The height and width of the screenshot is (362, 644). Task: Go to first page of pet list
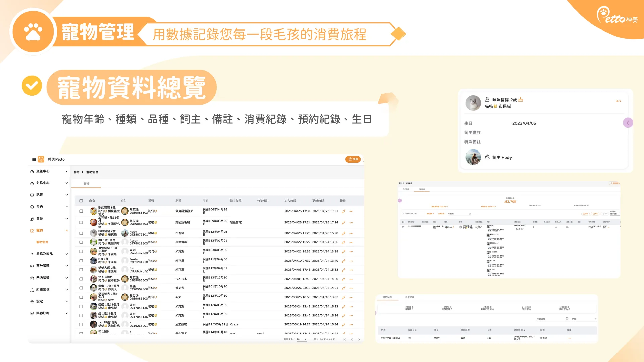[344, 340]
